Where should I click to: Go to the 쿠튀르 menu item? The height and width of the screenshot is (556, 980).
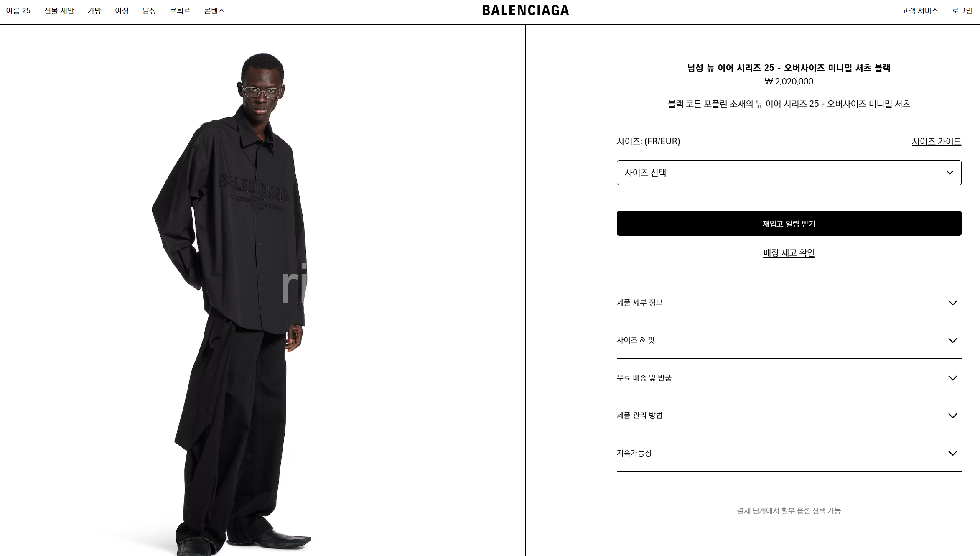(180, 10)
